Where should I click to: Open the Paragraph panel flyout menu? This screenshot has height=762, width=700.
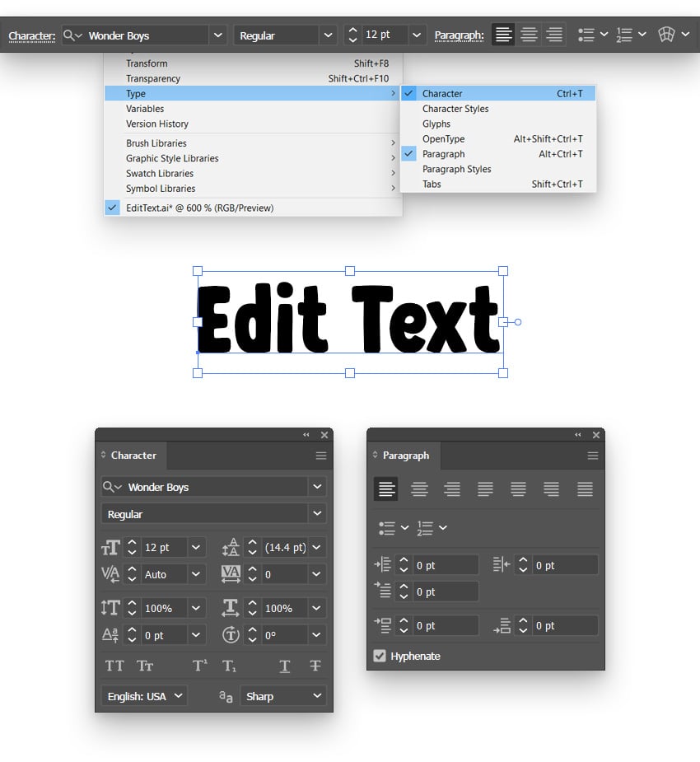pos(592,456)
